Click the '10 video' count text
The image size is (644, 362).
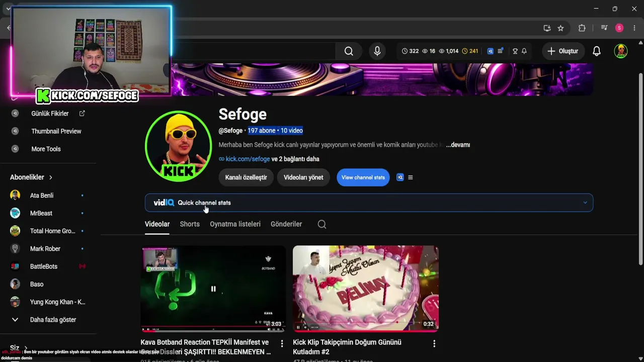pyautogui.click(x=292, y=131)
